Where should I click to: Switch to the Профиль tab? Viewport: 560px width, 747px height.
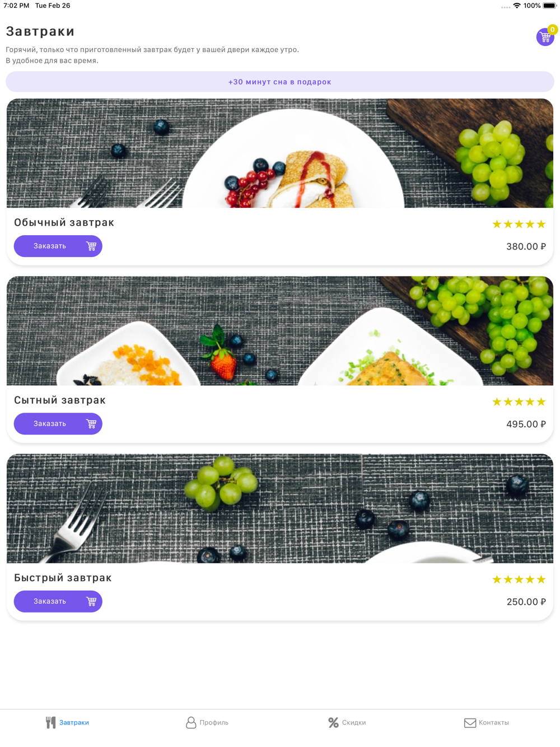pos(207,722)
